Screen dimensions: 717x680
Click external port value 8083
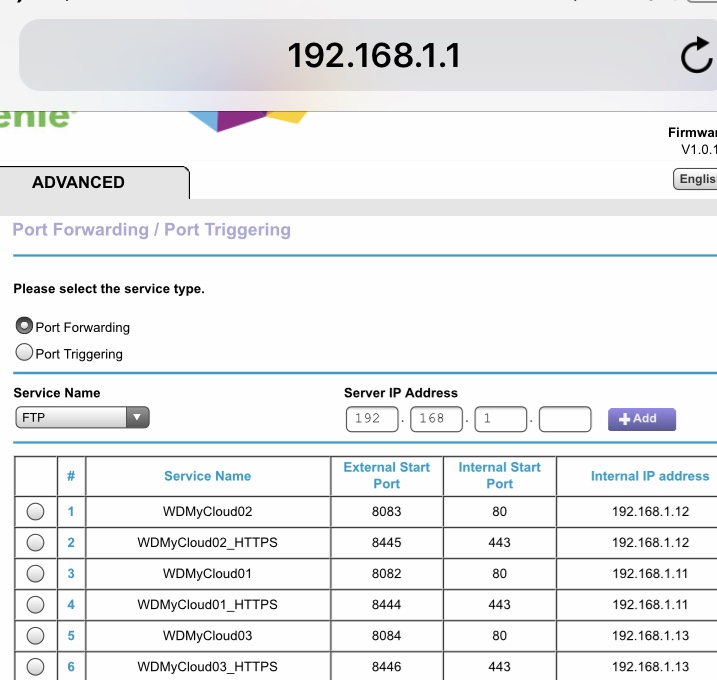coord(386,511)
